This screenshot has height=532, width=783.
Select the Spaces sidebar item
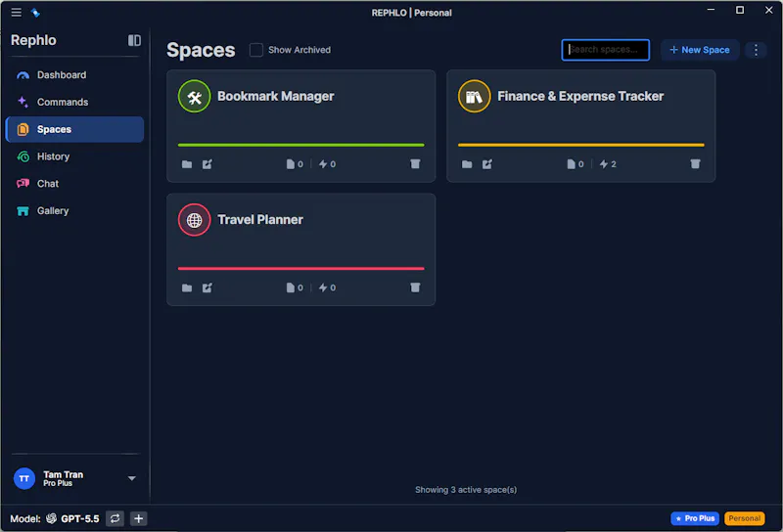(x=75, y=129)
